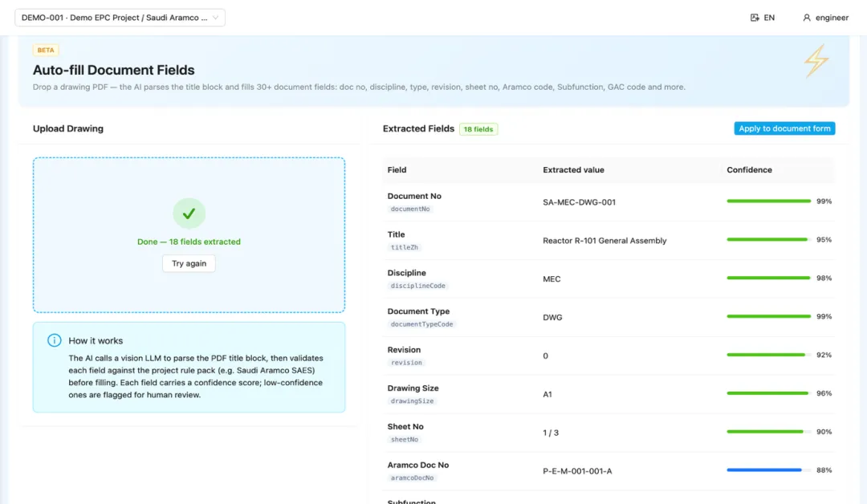Select the SA-MEC-DWG-001 value
867x504 pixels.
pyautogui.click(x=579, y=202)
